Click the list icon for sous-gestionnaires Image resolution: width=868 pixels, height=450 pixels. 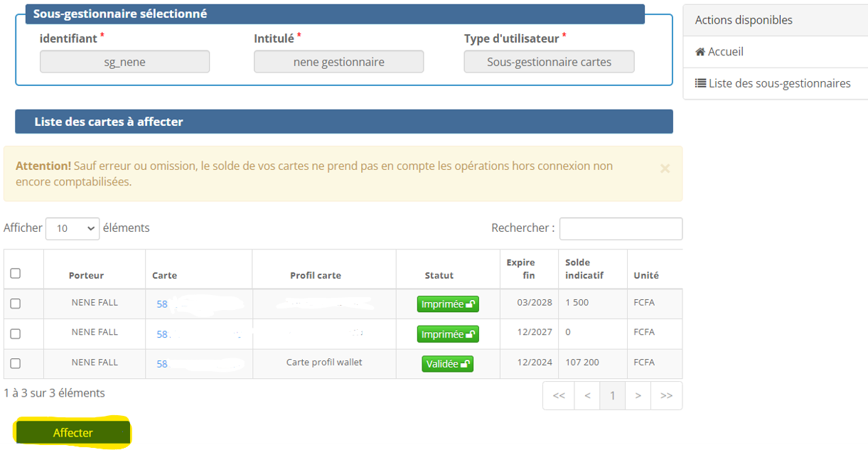coord(700,83)
